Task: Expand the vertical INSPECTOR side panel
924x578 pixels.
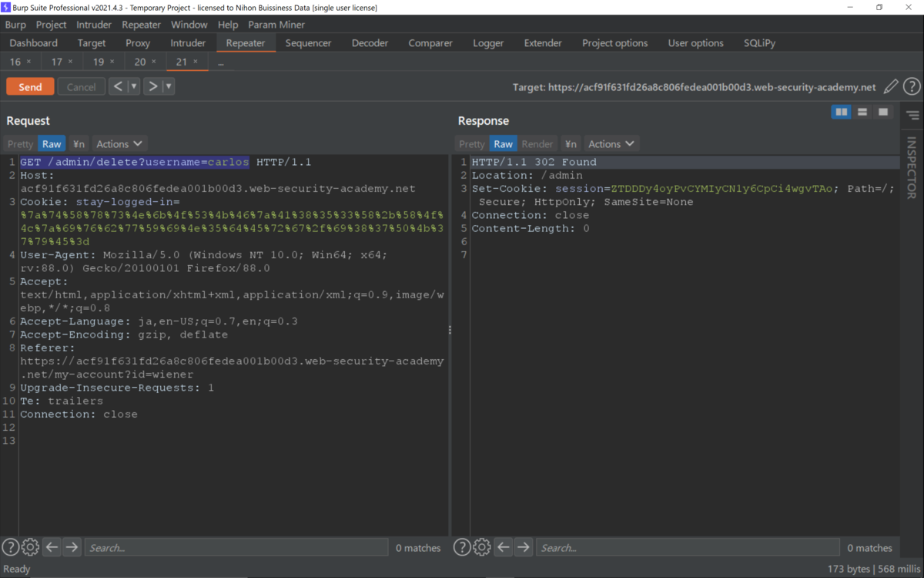Action: (912, 167)
